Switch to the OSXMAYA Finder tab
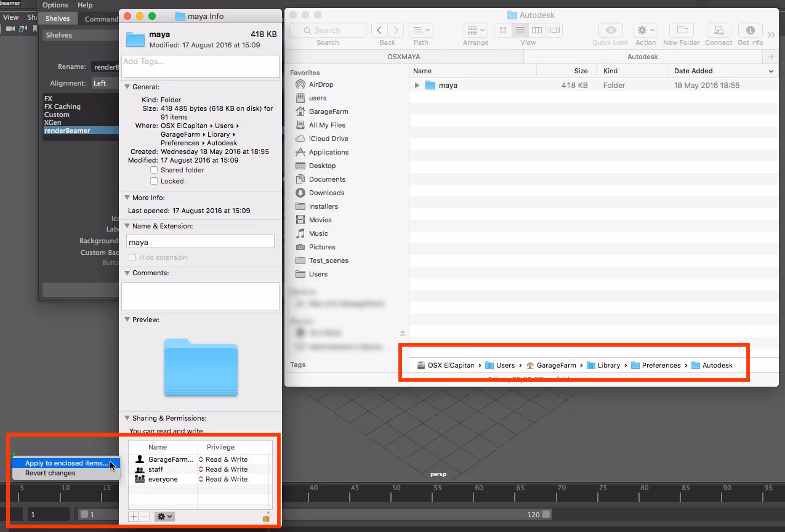 pyautogui.click(x=403, y=57)
